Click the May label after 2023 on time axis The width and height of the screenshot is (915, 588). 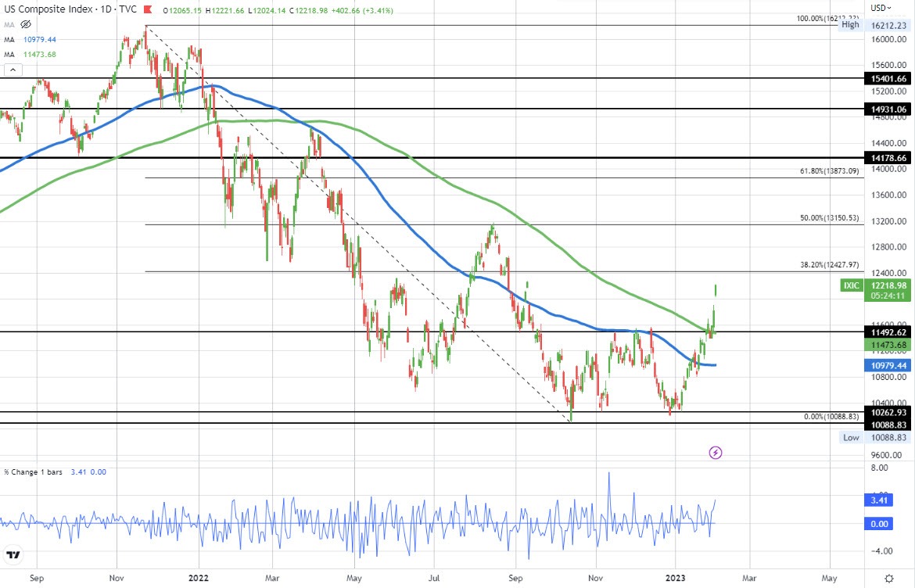[829, 578]
